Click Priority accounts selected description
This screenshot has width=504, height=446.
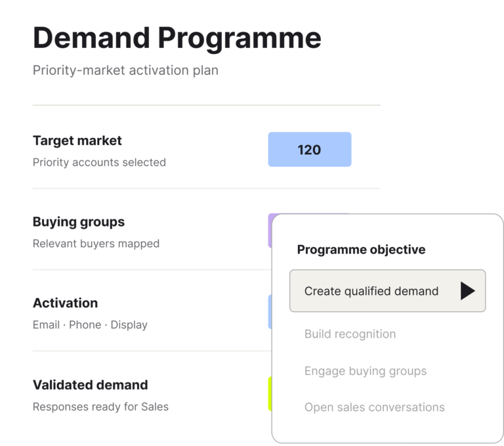point(99,162)
